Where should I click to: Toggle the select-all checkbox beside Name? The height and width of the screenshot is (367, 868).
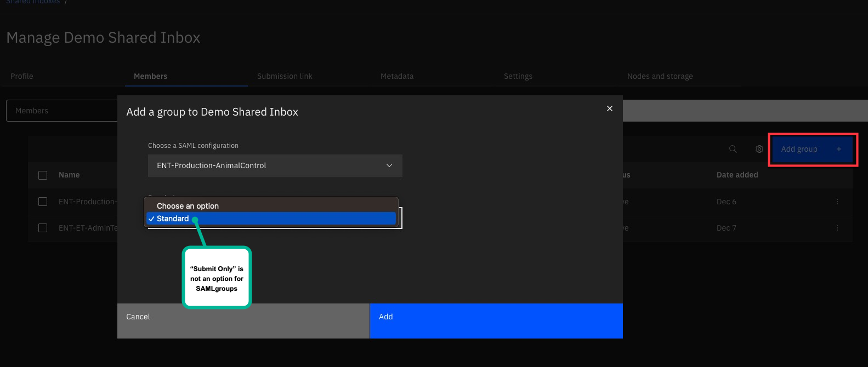(43, 175)
